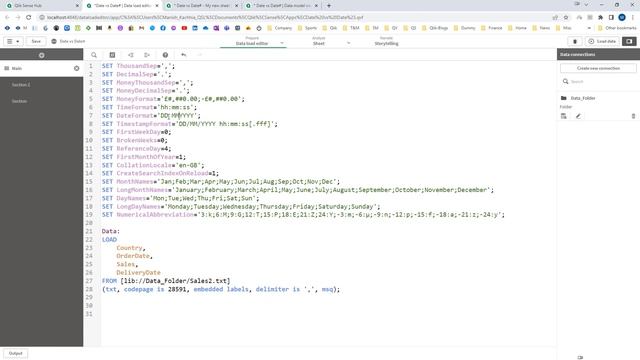This screenshot has height=360, width=640.
Task: Close the Qlik Sense Hub tab
Action: (78, 6)
